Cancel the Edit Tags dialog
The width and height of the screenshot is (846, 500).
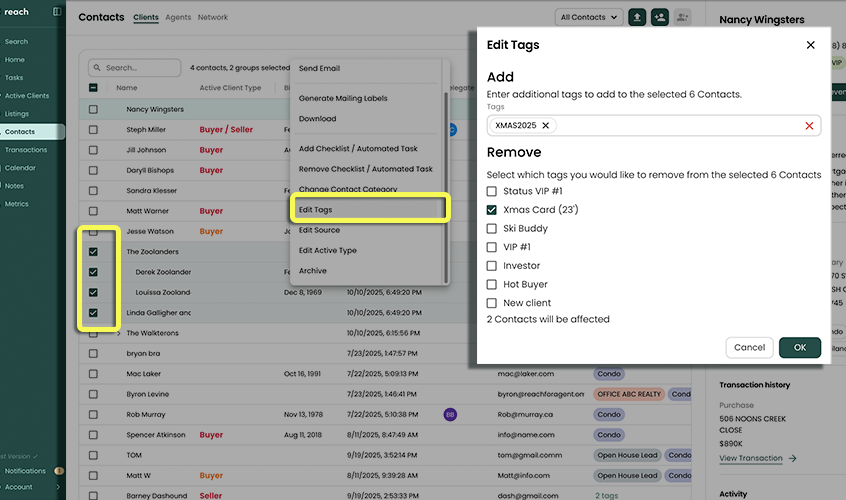click(x=749, y=347)
